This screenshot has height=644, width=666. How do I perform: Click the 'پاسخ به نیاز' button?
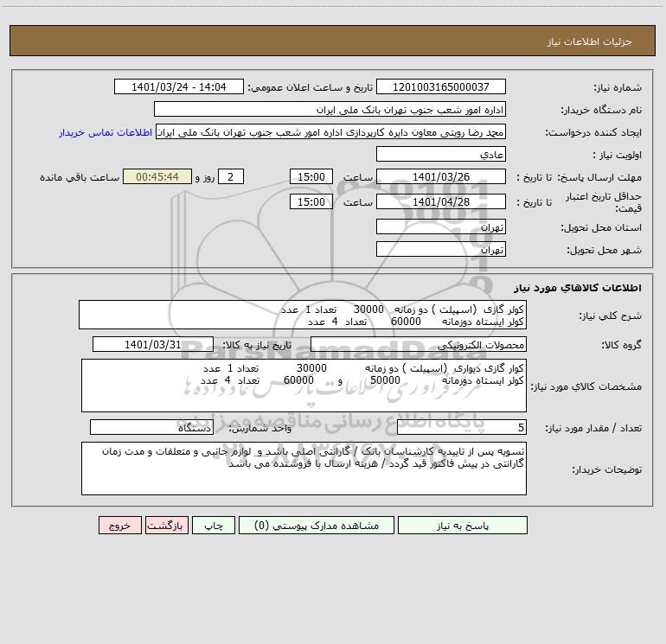click(x=463, y=526)
